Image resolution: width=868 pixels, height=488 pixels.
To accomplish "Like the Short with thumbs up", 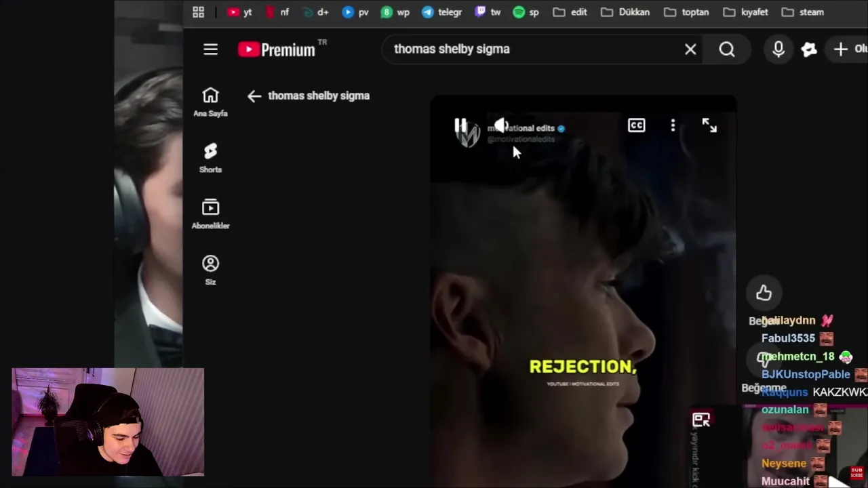I will coord(764,293).
